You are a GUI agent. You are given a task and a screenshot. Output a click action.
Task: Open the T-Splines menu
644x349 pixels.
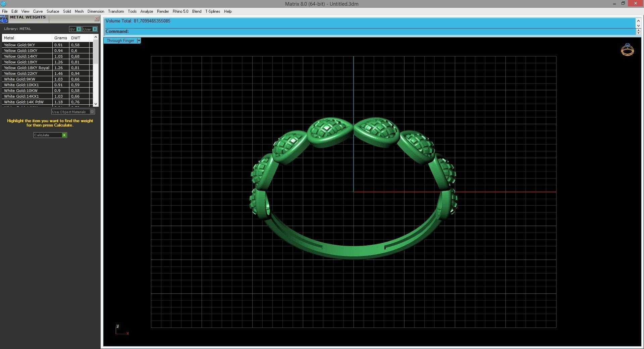[213, 11]
